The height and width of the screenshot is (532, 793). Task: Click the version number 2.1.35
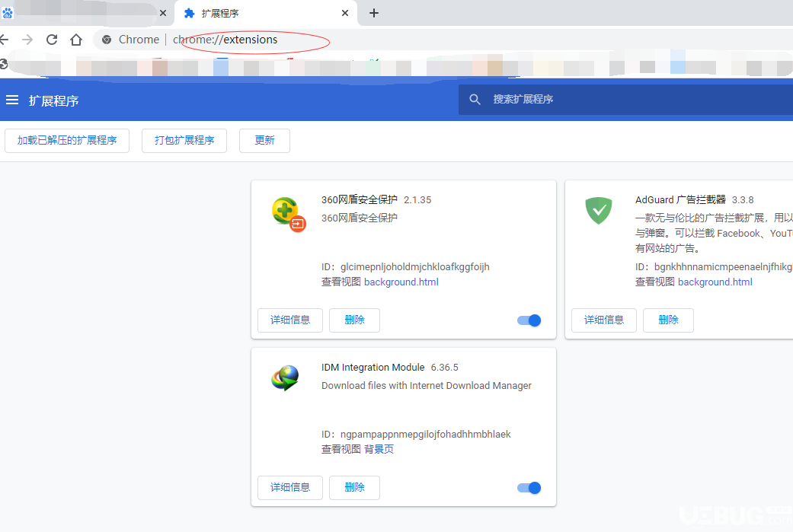coord(417,200)
